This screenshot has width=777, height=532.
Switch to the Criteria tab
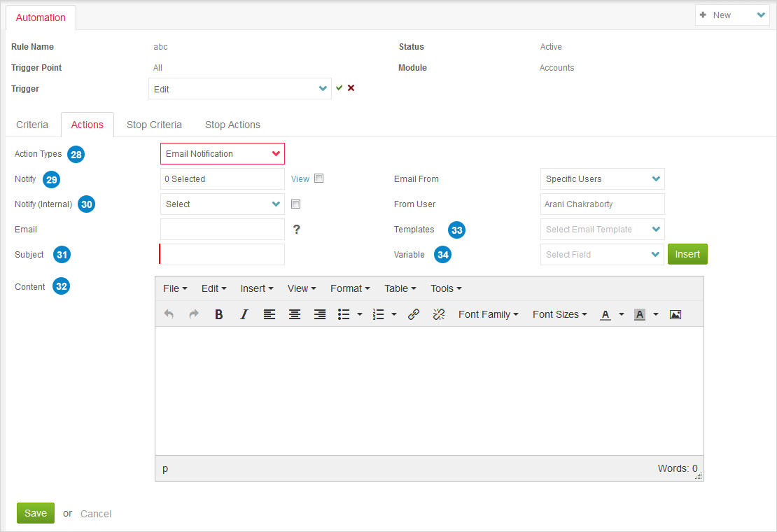pos(32,125)
